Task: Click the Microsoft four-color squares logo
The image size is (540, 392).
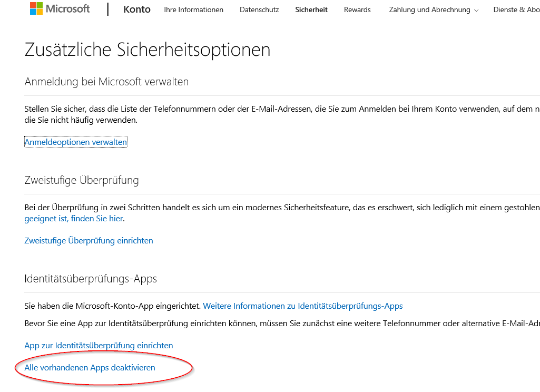Action: pyautogui.click(x=36, y=9)
